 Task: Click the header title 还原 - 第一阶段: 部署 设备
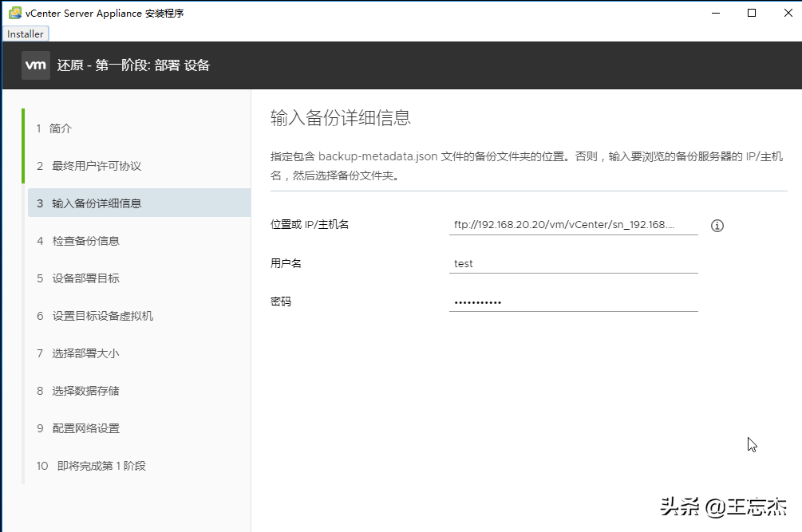click(133, 65)
